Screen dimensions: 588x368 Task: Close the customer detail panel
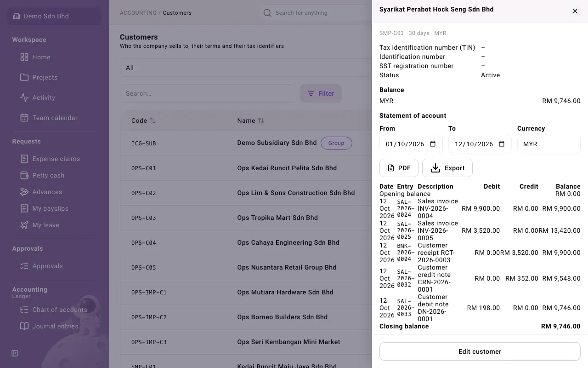pos(575,11)
